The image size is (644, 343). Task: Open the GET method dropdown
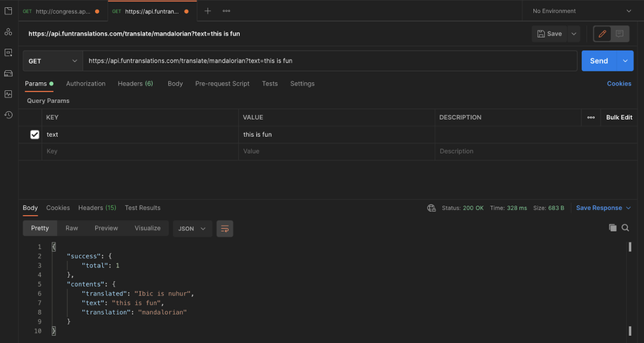pos(53,61)
